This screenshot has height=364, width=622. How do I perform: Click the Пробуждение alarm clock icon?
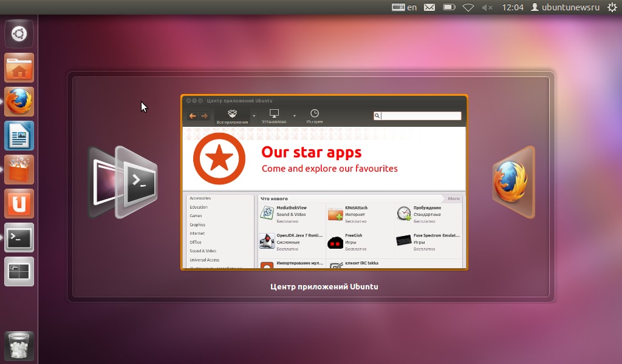[x=404, y=213]
